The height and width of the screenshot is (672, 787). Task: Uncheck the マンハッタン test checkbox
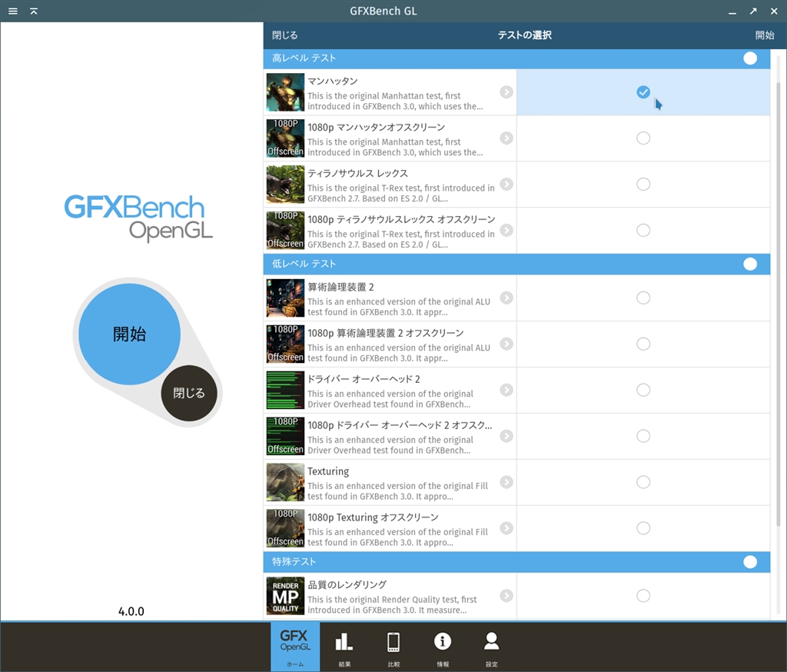pos(643,92)
